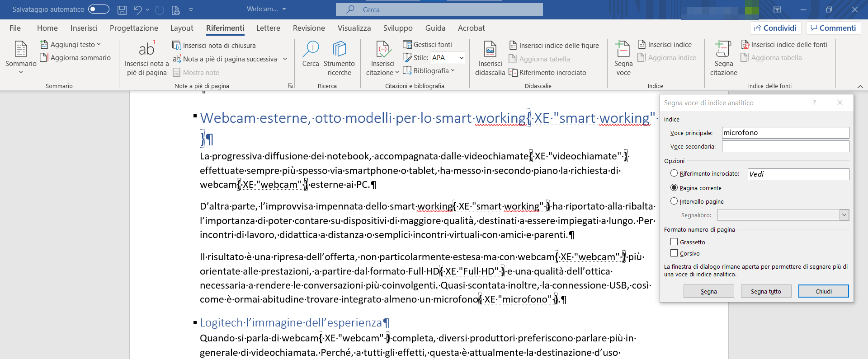Expand the Stile APA dropdown

[x=461, y=58]
